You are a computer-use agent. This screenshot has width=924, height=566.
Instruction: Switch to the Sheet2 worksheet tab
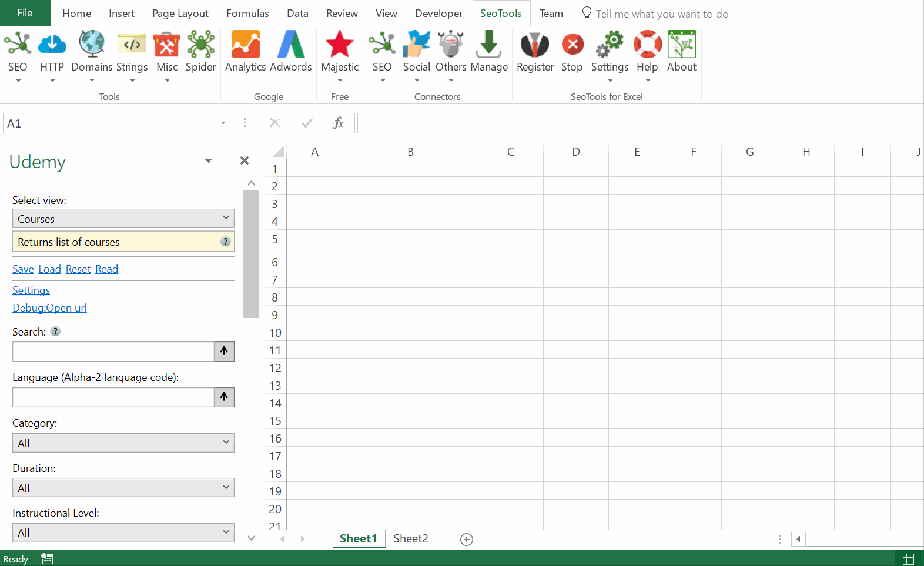(411, 538)
